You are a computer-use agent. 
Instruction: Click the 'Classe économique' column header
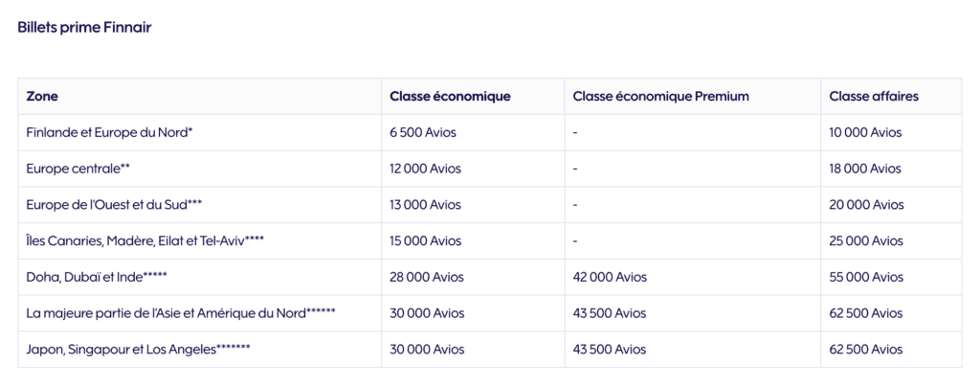(450, 97)
